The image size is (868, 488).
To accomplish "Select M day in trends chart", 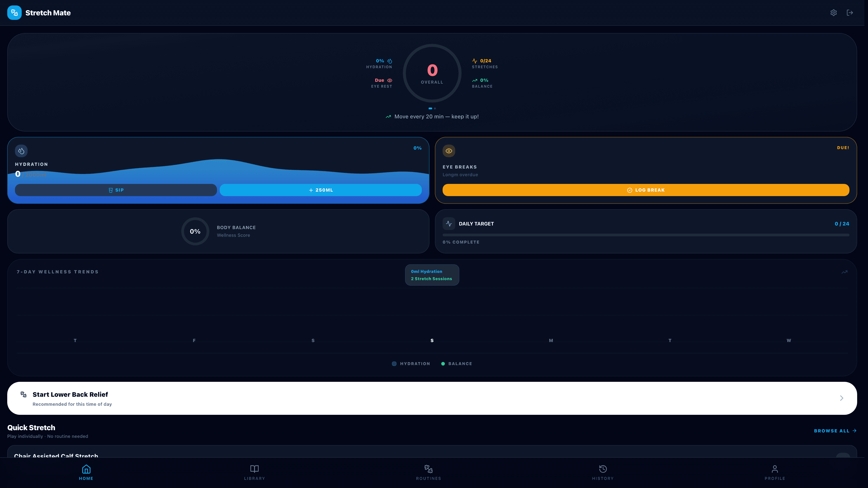I will coord(551,340).
